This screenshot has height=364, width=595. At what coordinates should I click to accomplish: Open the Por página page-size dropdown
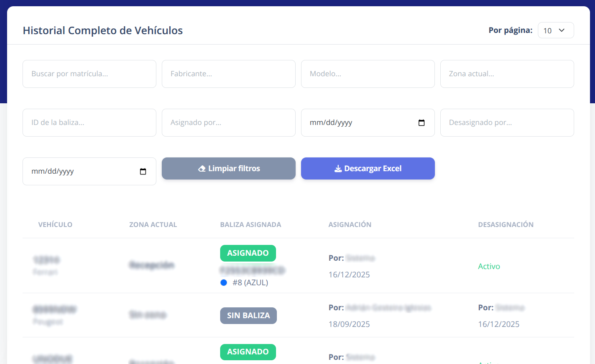tap(556, 30)
